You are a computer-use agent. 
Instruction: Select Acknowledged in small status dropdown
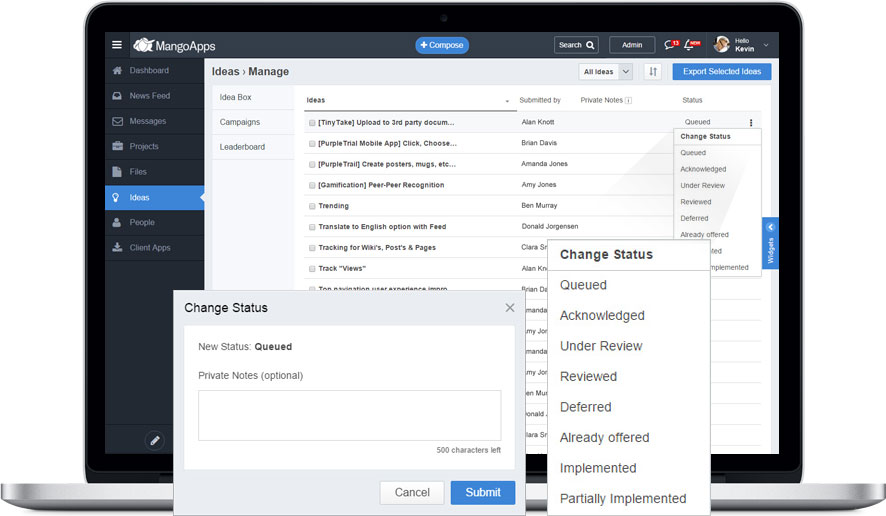(x=703, y=169)
